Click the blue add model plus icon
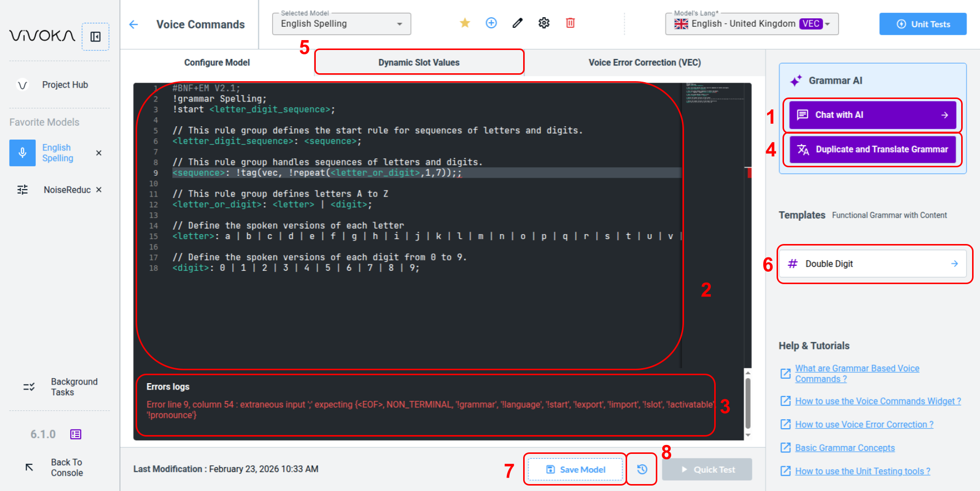 click(x=491, y=23)
